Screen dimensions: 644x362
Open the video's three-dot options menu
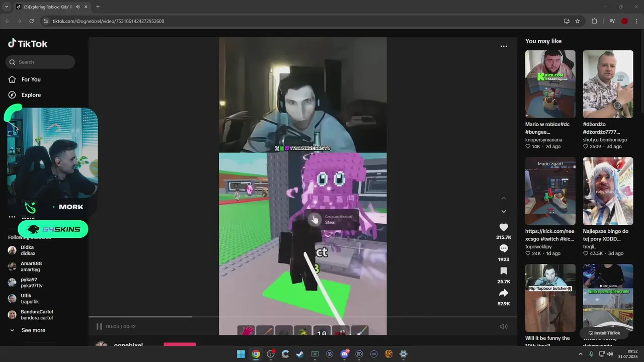[504, 46]
